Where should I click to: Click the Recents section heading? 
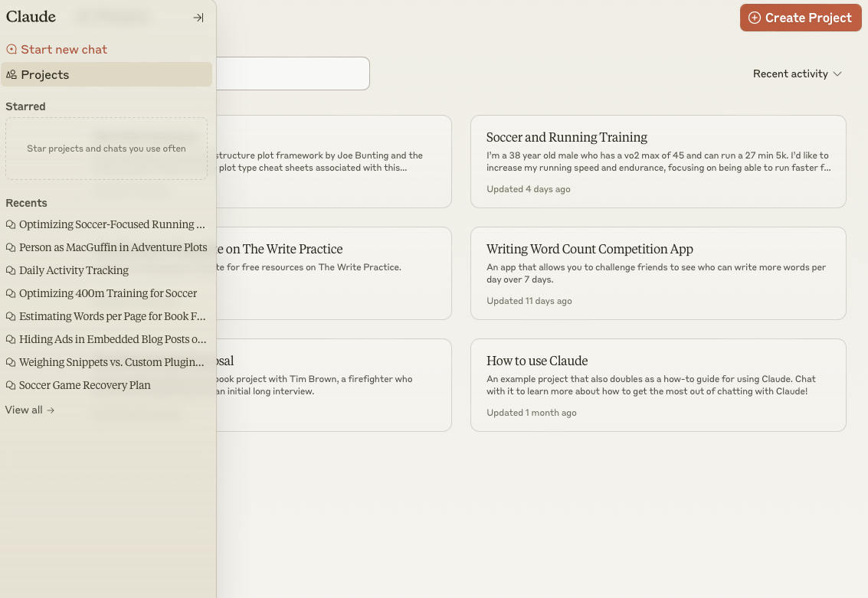[26, 203]
